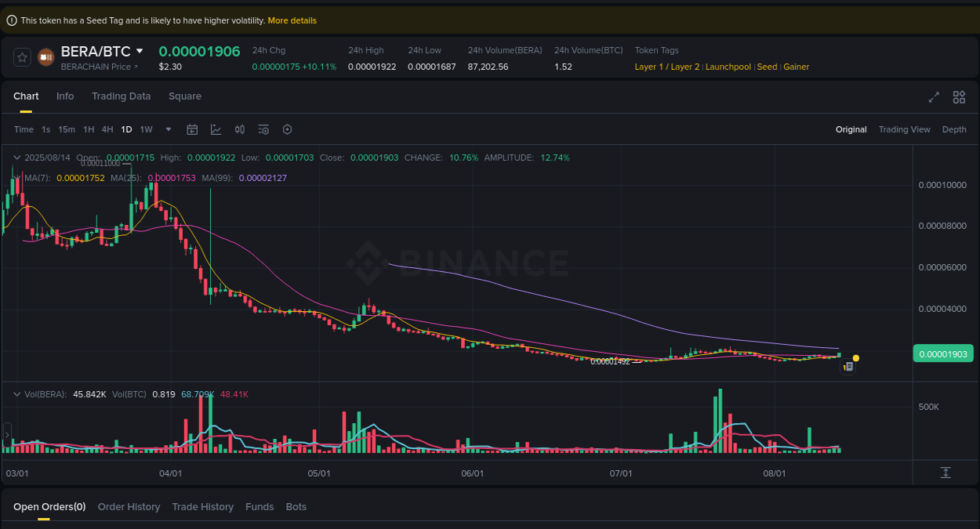
Task: Open the Funds tab
Action: [260, 507]
